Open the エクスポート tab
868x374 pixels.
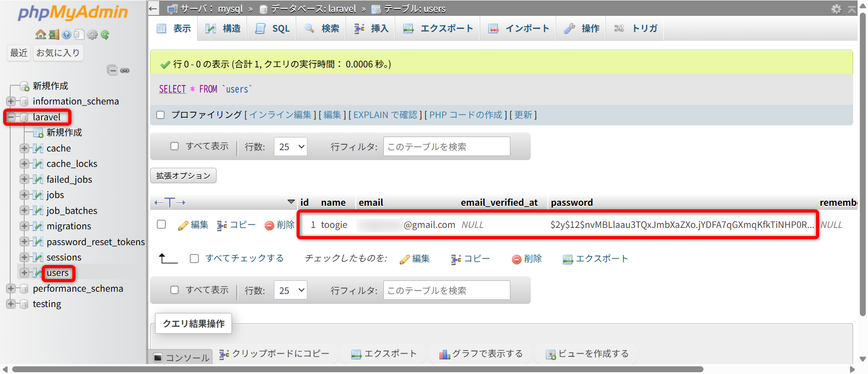pos(438,28)
